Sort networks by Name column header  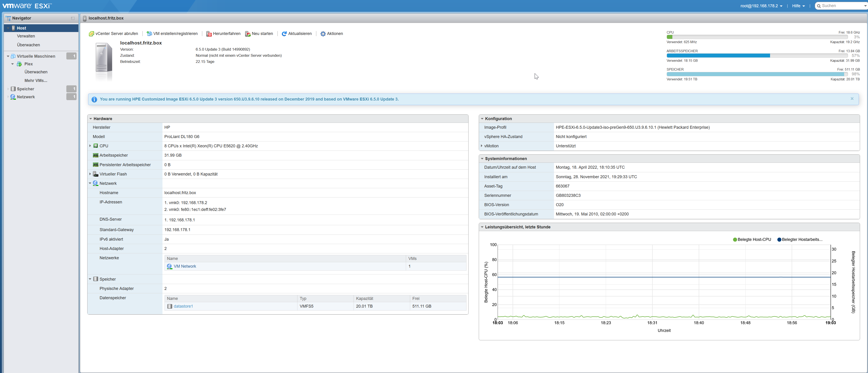(x=285, y=259)
